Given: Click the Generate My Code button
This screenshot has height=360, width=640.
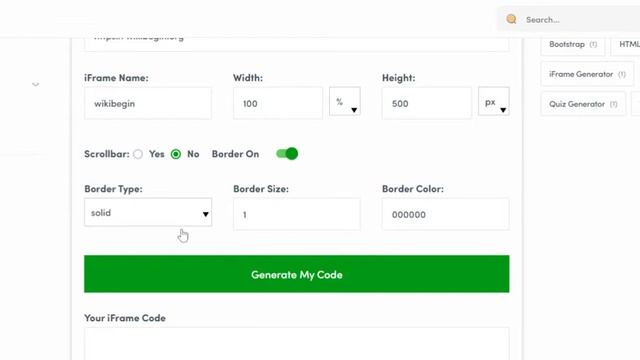Looking at the screenshot, I should click(297, 274).
